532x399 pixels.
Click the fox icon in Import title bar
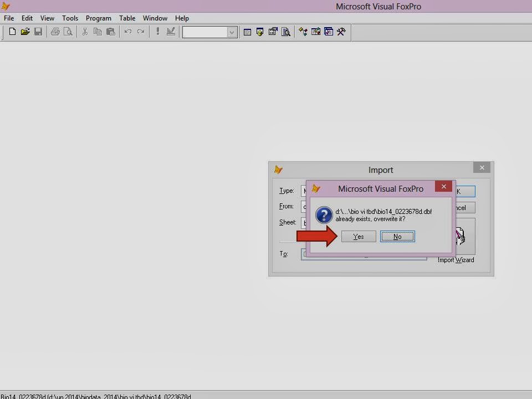click(278, 170)
